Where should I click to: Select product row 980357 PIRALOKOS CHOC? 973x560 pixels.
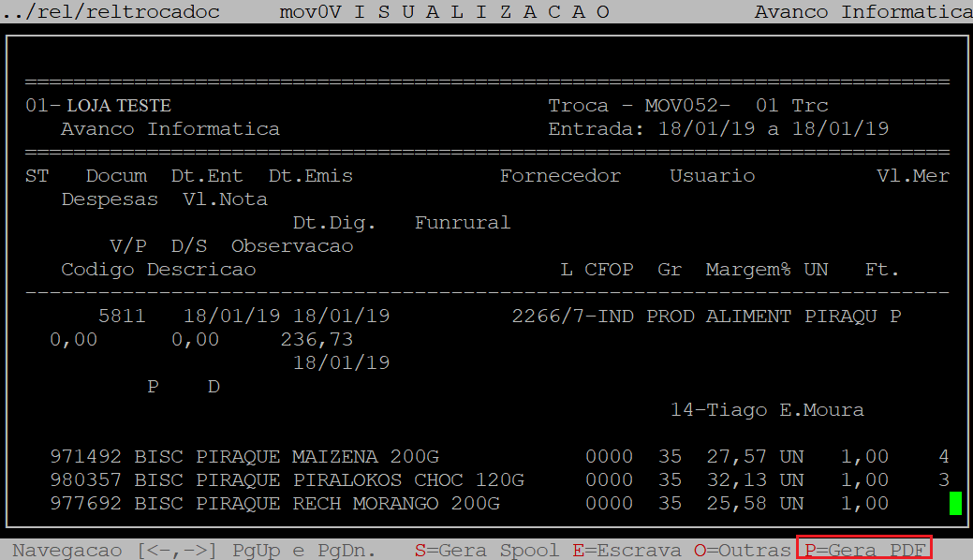pos(286,480)
